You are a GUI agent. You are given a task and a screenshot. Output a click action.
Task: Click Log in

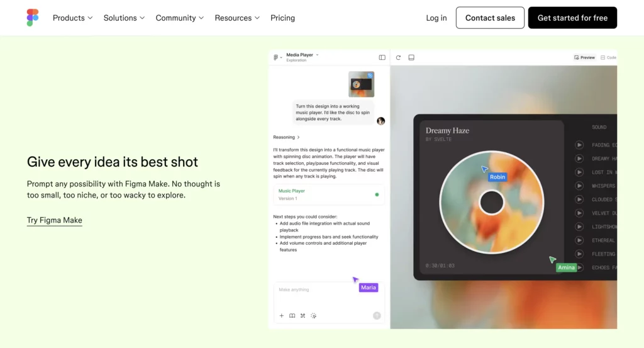tap(436, 18)
